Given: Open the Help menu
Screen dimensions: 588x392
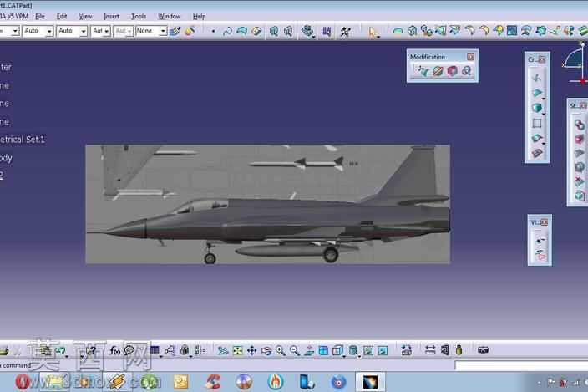Looking at the screenshot, I should tap(199, 17).
